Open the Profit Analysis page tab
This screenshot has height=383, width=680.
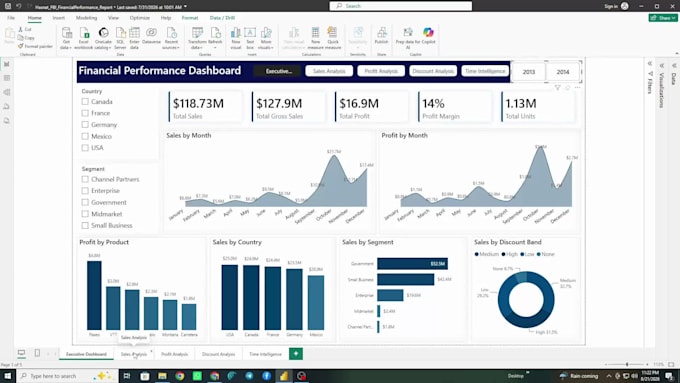174,354
